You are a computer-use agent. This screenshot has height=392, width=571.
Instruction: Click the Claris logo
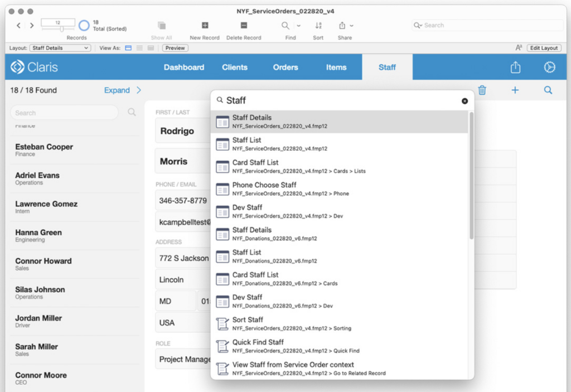click(x=34, y=67)
